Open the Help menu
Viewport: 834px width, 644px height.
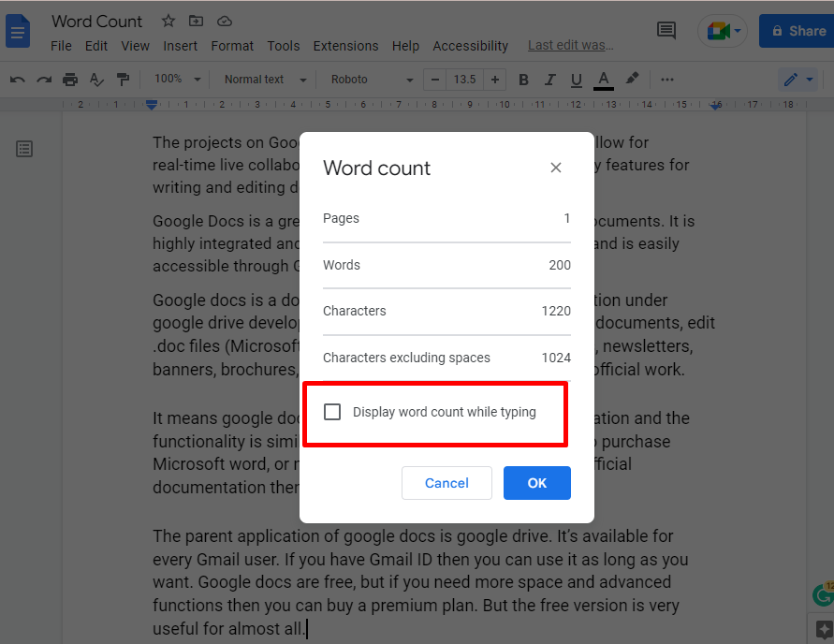405,46
